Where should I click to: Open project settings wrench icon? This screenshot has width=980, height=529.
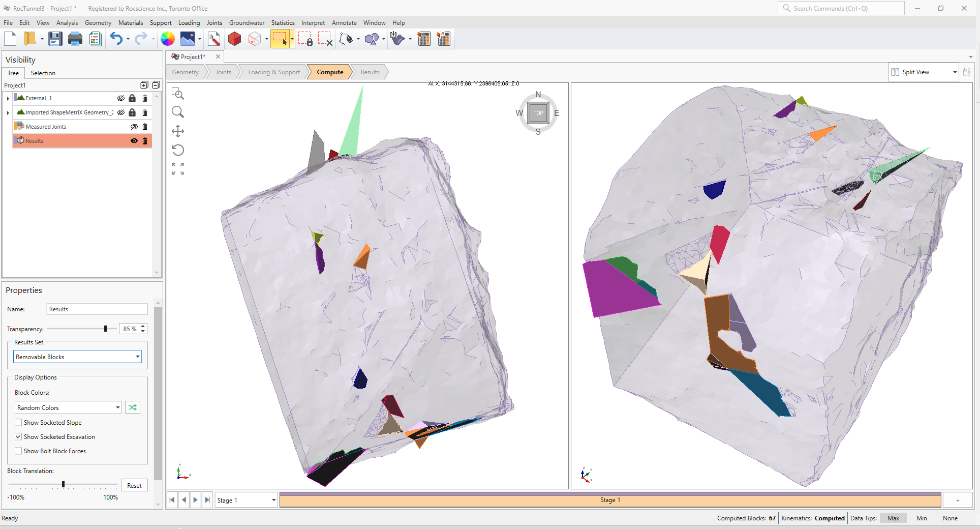214,39
